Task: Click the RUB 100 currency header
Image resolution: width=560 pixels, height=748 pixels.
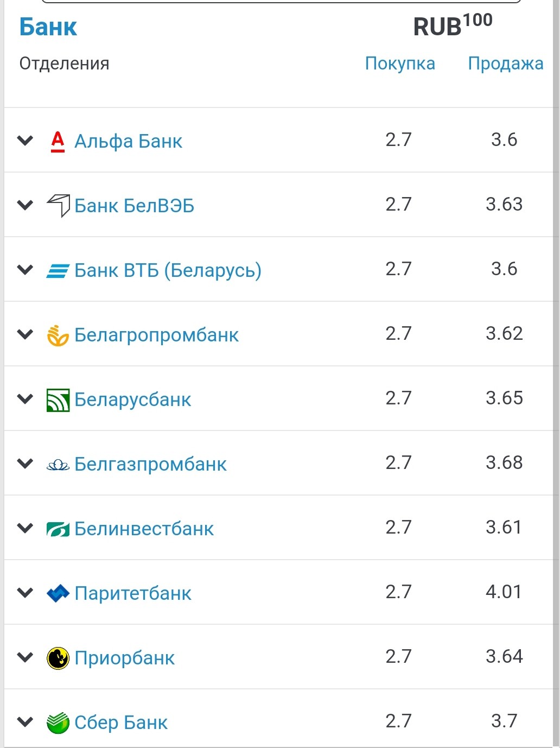Action: [452, 26]
